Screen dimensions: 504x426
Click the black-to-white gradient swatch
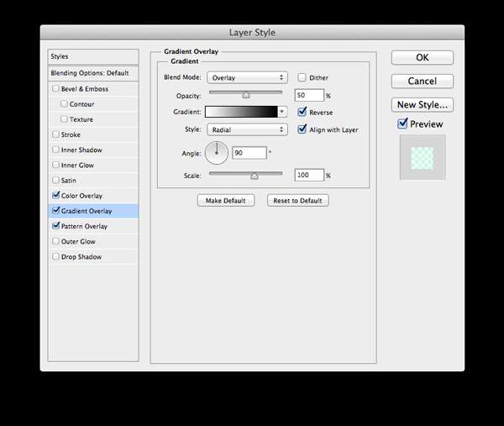[x=241, y=112]
